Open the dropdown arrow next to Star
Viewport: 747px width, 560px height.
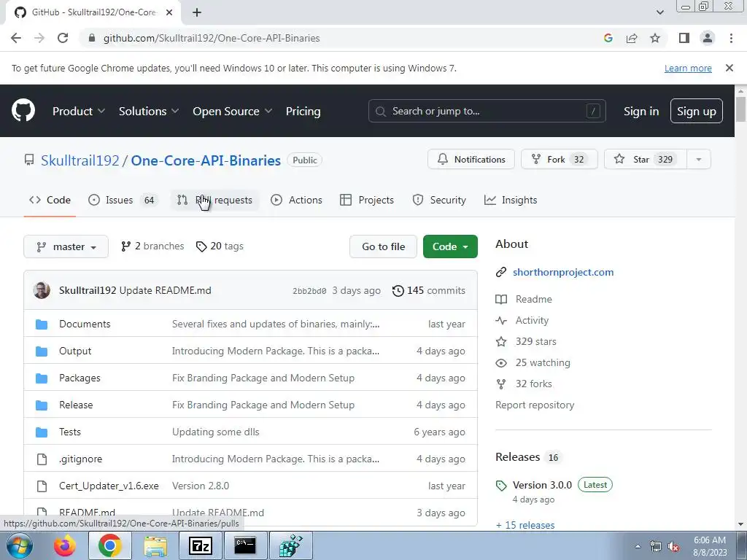[698, 159]
